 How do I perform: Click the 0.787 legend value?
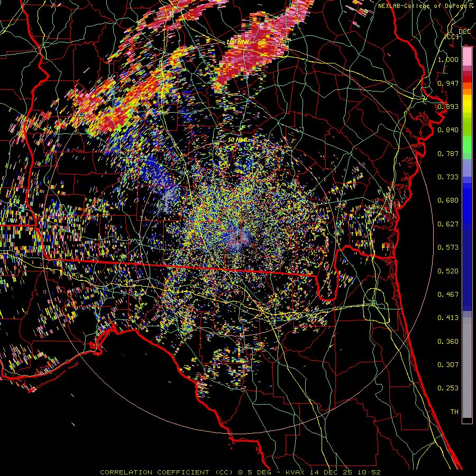(448, 153)
